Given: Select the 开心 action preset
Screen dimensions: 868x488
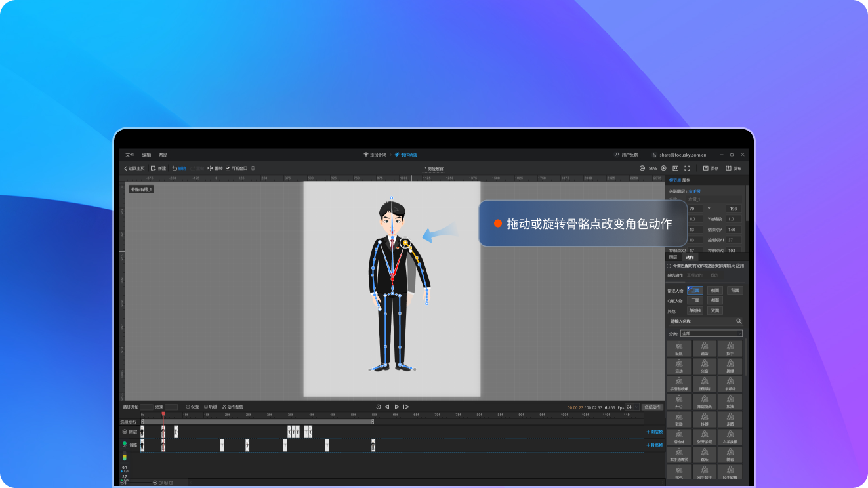Looking at the screenshot, I should pyautogui.click(x=679, y=403).
